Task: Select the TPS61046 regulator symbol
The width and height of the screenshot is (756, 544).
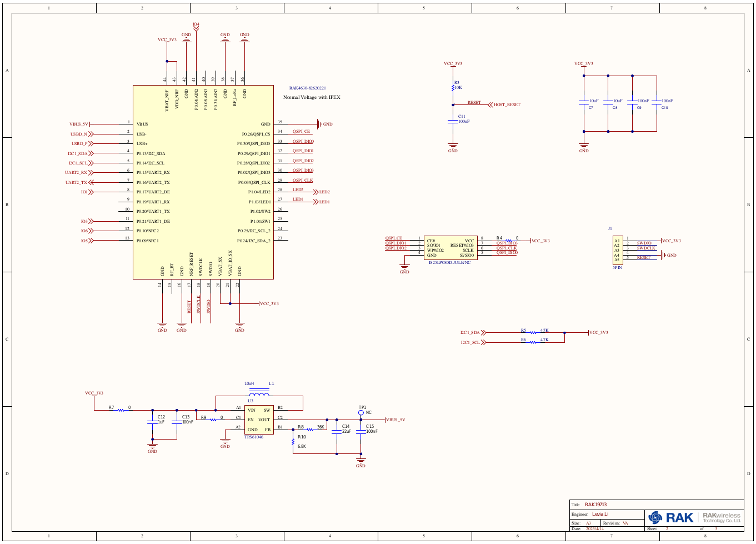Action: click(259, 420)
